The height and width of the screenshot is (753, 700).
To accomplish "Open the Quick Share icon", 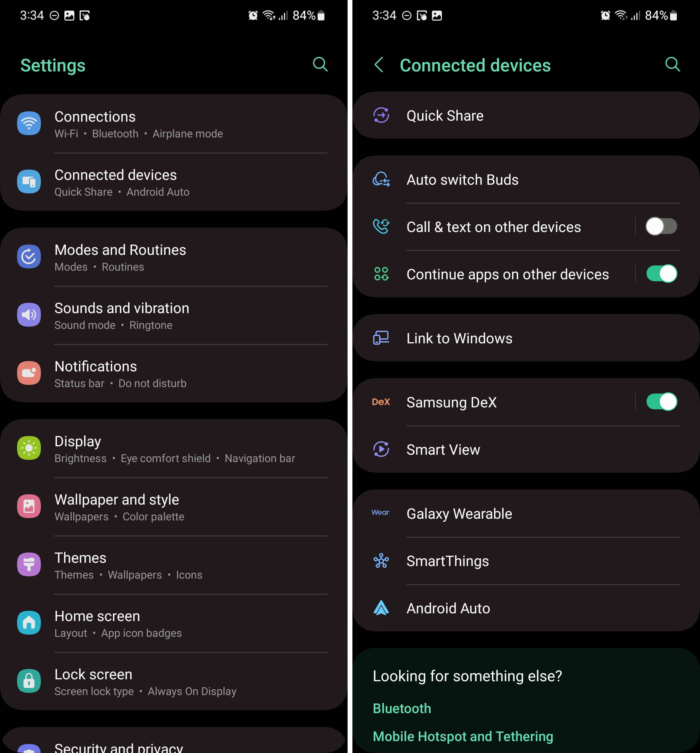I will (x=381, y=115).
